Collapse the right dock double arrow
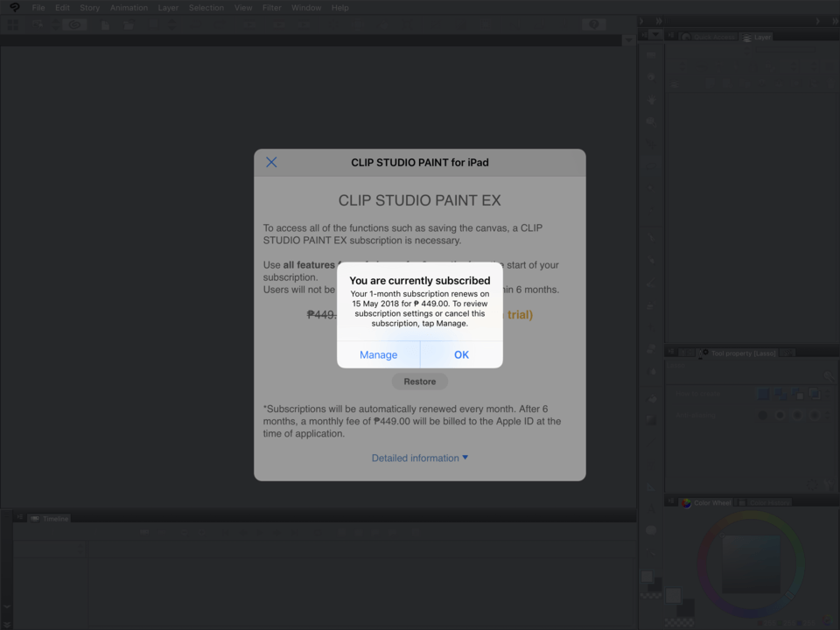This screenshot has width=840, height=630. pos(835,21)
